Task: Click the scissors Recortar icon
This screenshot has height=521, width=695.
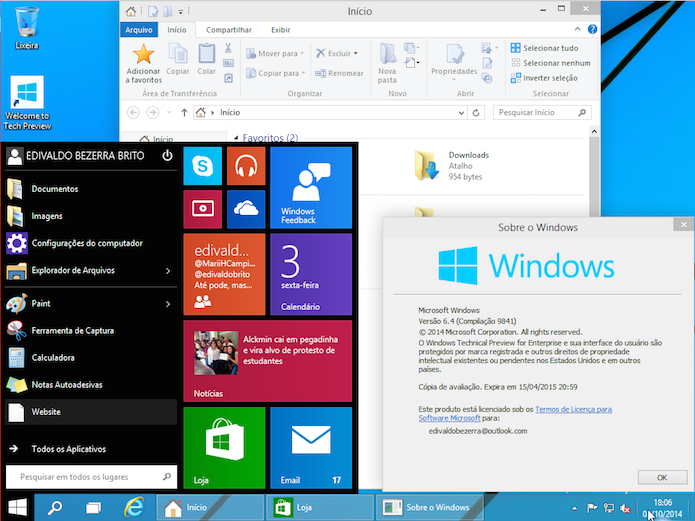Action: click(x=228, y=48)
